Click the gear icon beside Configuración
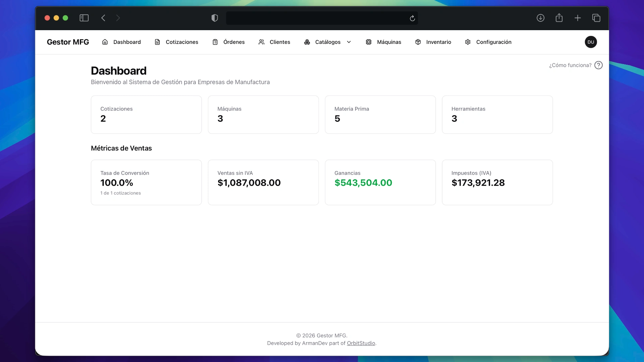 point(468,42)
